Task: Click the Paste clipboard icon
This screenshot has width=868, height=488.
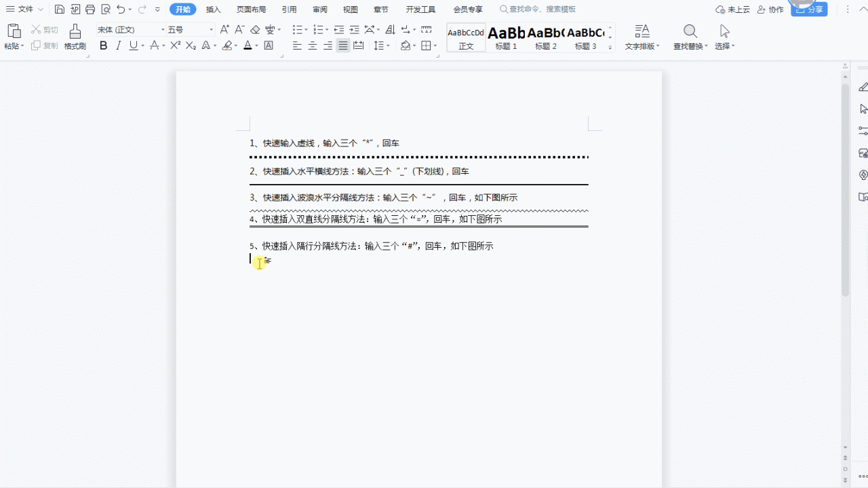Action: (14, 31)
